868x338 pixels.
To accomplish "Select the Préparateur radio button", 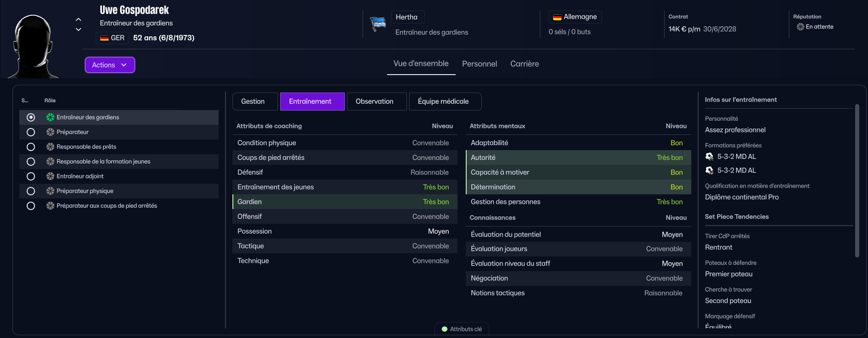I will coord(31,132).
